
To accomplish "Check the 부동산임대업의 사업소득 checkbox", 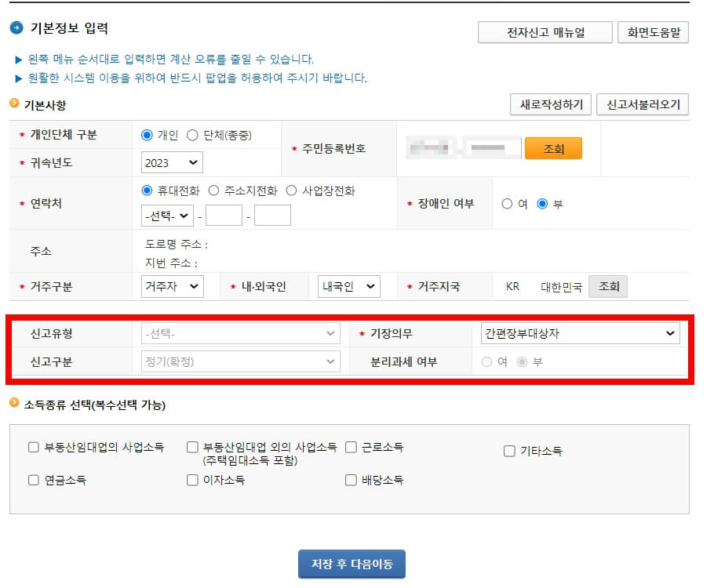I will [x=33, y=447].
